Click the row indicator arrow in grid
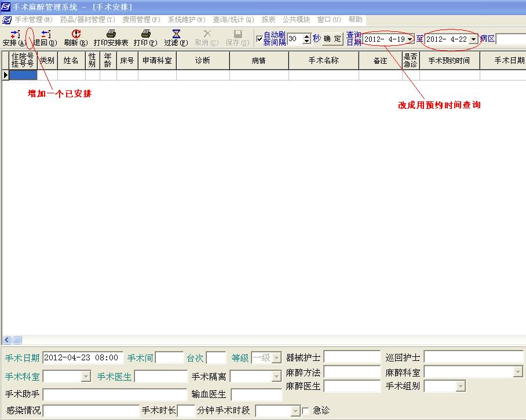The width and height of the screenshot is (526, 420). 5,75
